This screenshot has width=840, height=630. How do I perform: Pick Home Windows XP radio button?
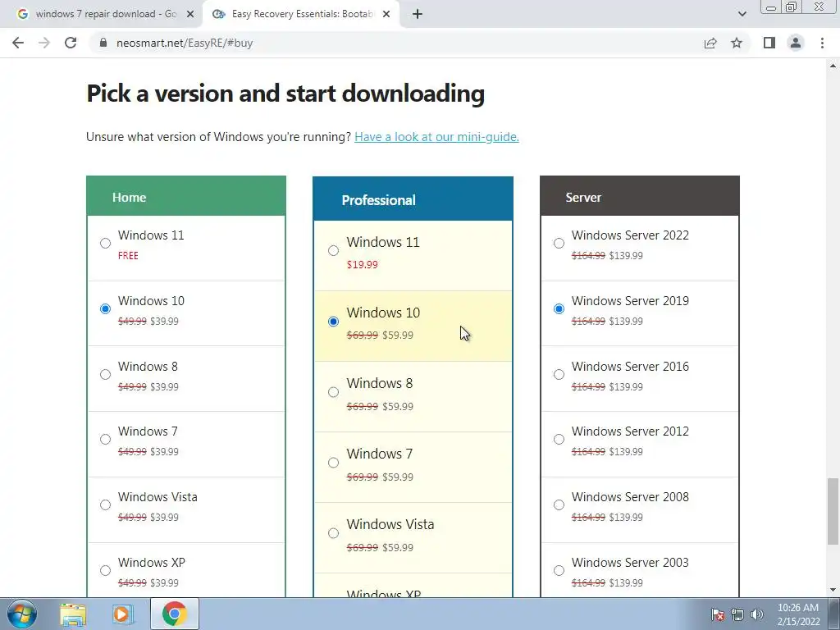pos(106,571)
